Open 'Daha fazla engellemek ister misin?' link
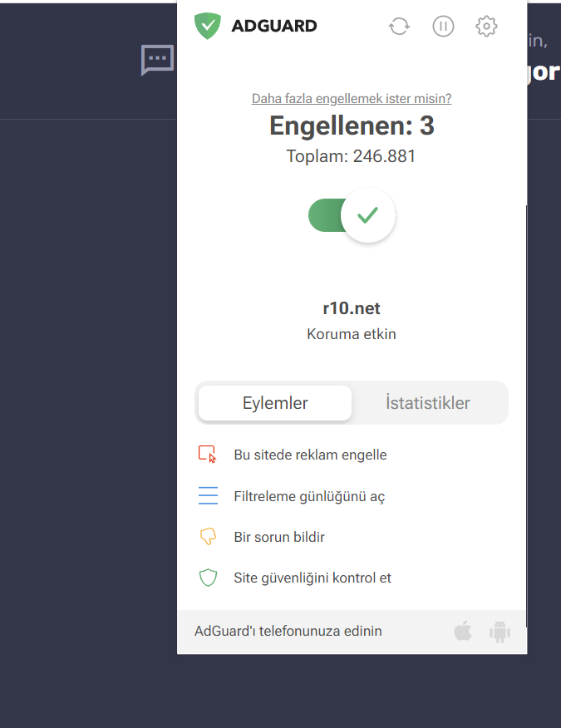Image resolution: width=561 pixels, height=728 pixels. coord(352,98)
